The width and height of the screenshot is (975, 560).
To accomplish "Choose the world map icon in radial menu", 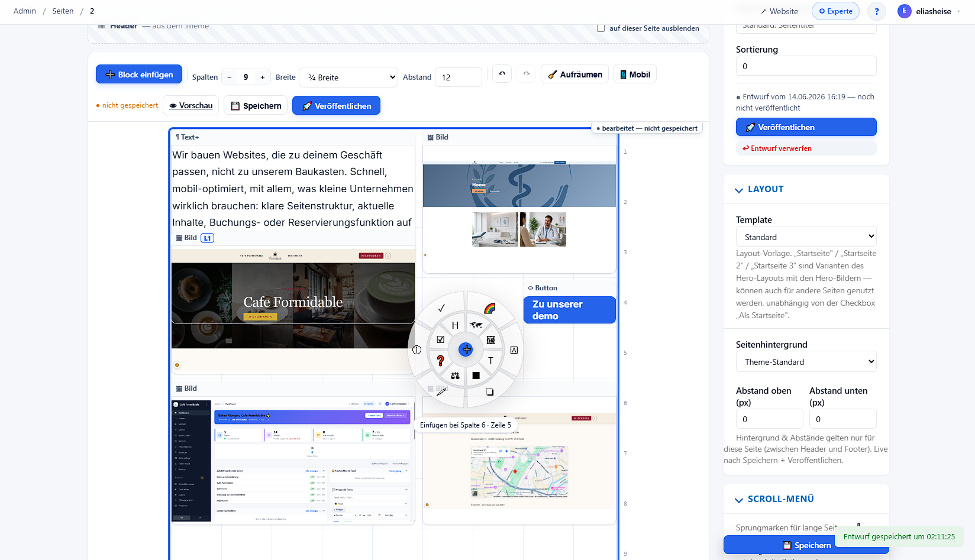I will pos(476,325).
